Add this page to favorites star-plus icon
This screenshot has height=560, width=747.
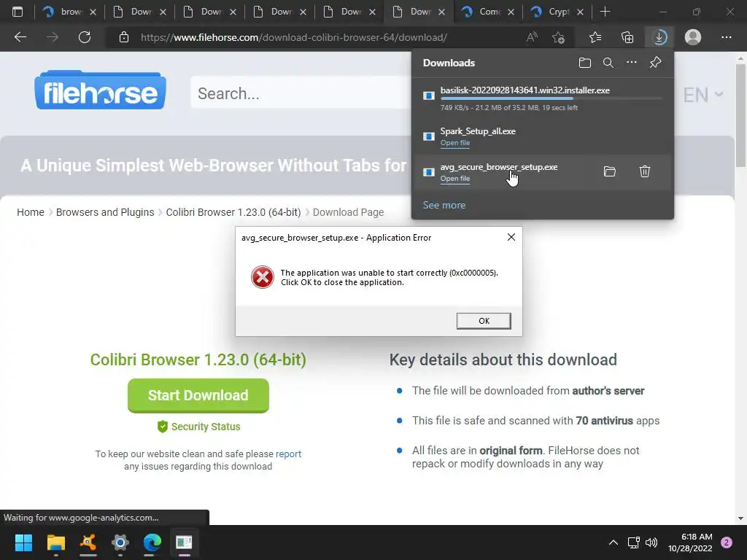(558, 37)
